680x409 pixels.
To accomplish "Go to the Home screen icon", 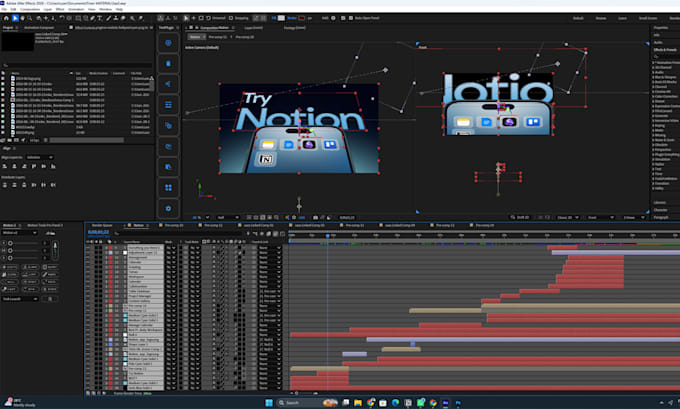I will [6, 18].
